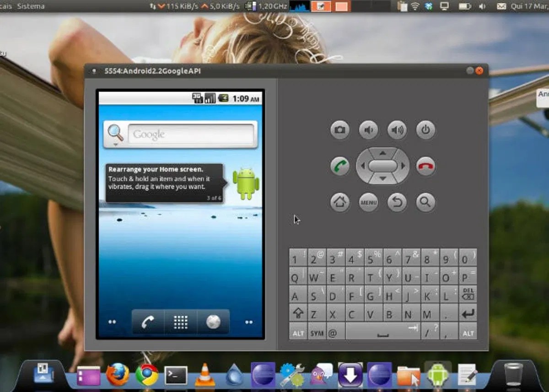Open the Phone dialer in Android dock
This screenshot has width=549, height=392.
[148, 322]
